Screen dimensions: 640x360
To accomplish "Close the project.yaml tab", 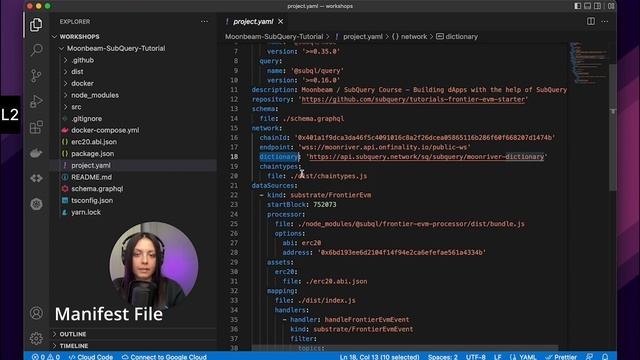I will (x=280, y=22).
